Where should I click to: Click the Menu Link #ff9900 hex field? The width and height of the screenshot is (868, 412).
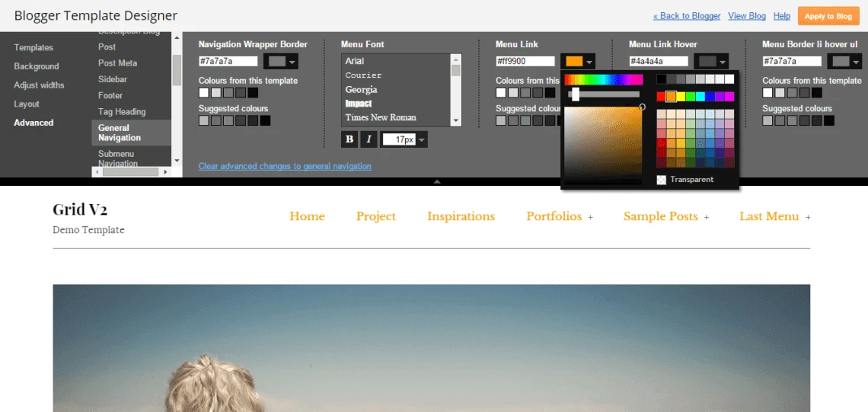point(525,62)
